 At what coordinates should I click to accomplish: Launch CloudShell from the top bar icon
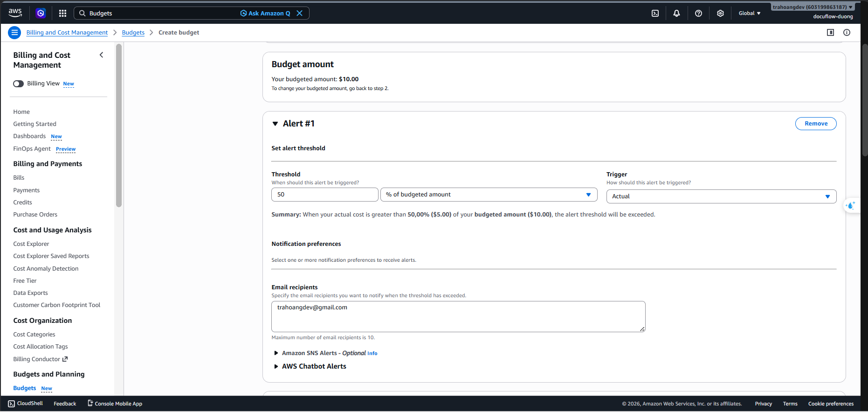point(655,13)
